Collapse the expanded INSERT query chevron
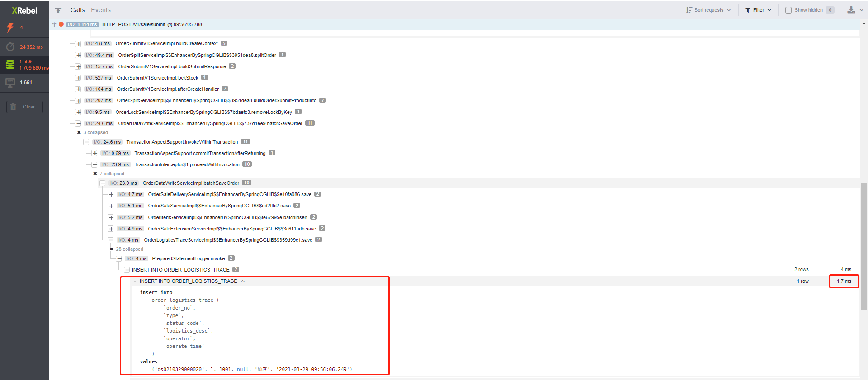This screenshot has height=380, width=868. [243, 281]
